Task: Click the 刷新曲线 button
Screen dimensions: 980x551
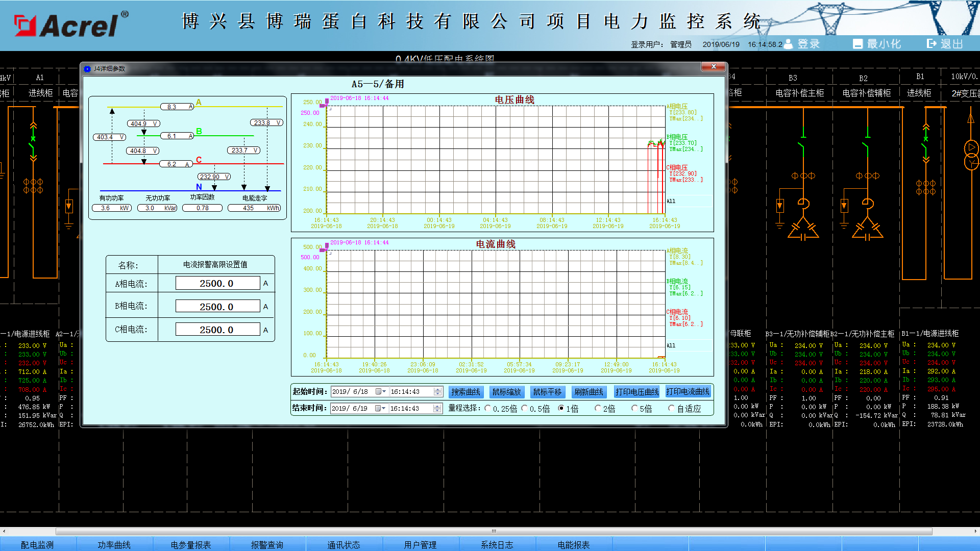Action: coord(589,392)
